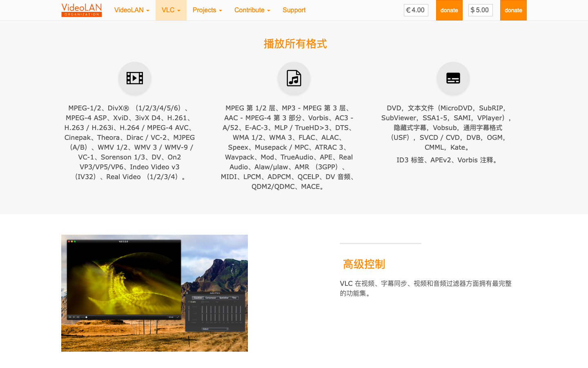Click the fast-forward icon in VLC's controls

(x=78, y=317)
